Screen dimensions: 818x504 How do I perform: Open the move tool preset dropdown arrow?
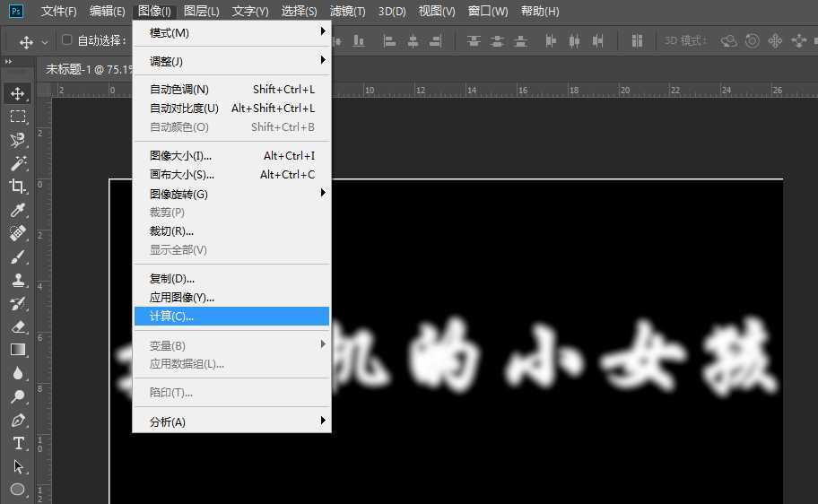click(45, 42)
